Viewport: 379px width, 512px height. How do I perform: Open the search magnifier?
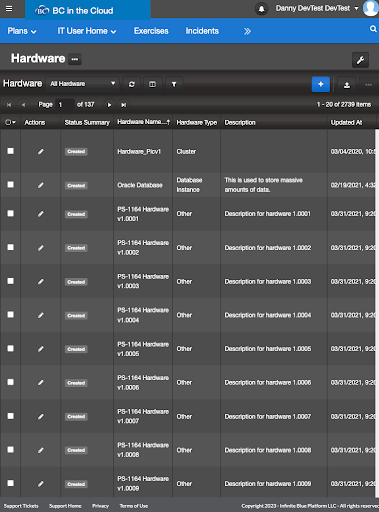(x=373, y=29)
